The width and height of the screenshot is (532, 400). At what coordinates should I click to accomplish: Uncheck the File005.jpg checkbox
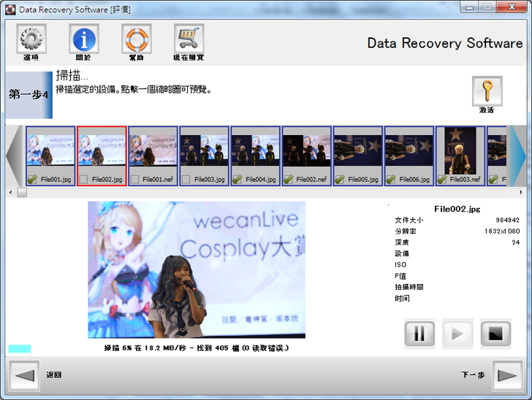[x=340, y=180]
